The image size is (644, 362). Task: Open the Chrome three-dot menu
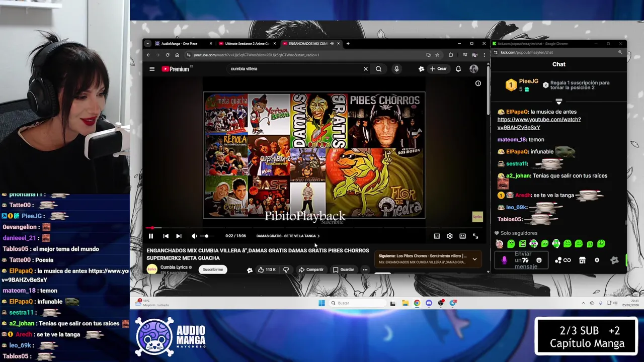(x=484, y=55)
